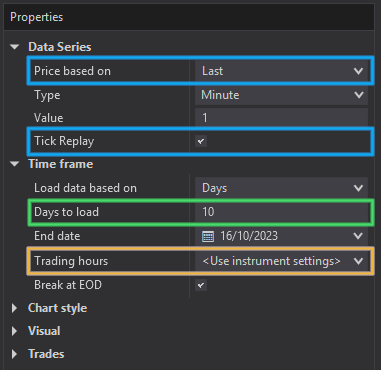Uncheck the Break at EOD checkbox
Image resolution: width=381 pixels, height=370 pixels.
click(201, 285)
